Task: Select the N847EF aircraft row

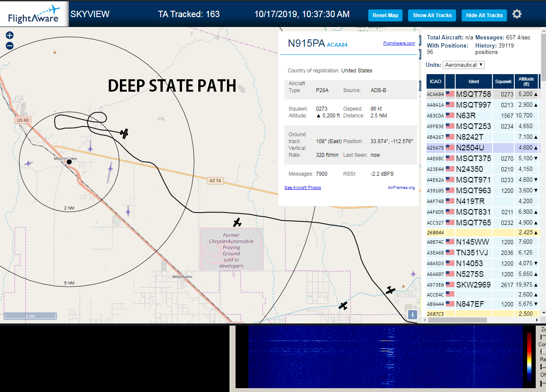Action: pyautogui.click(x=483, y=304)
